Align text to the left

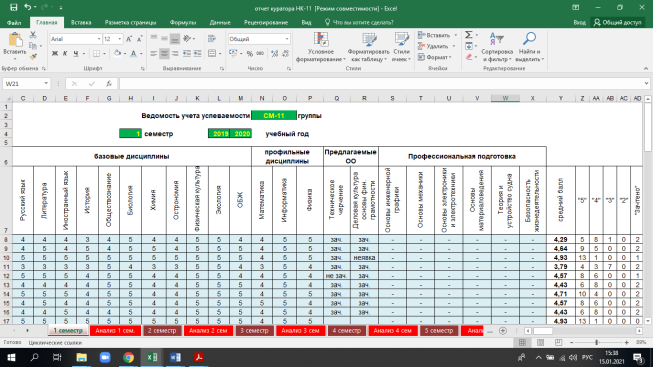tap(154, 53)
